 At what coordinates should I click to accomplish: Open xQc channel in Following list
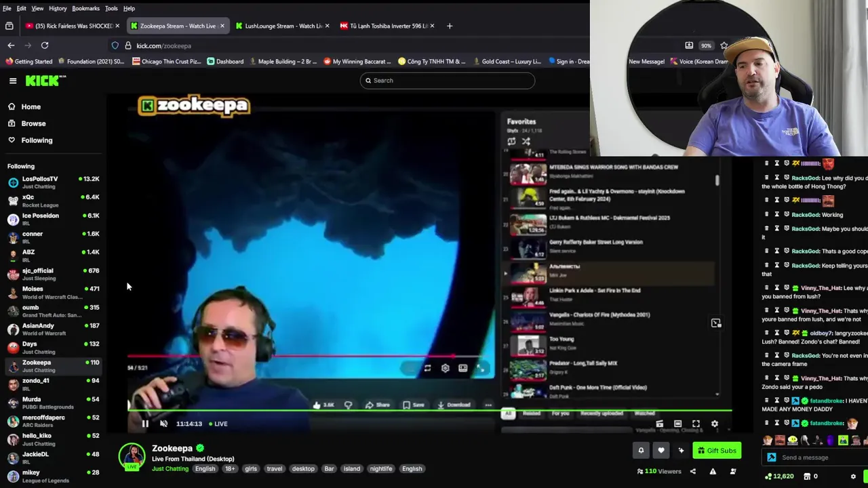[x=53, y=201]
